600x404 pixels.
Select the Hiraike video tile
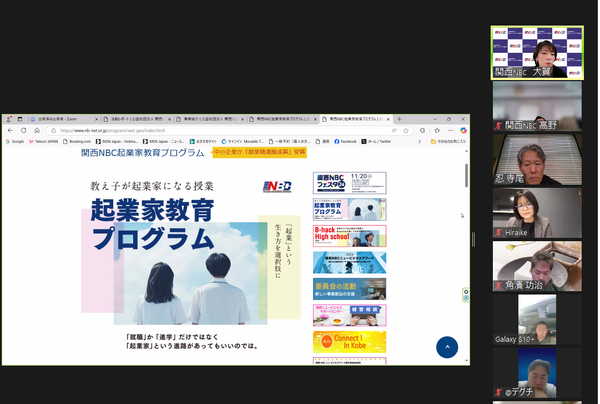(537, 213)
